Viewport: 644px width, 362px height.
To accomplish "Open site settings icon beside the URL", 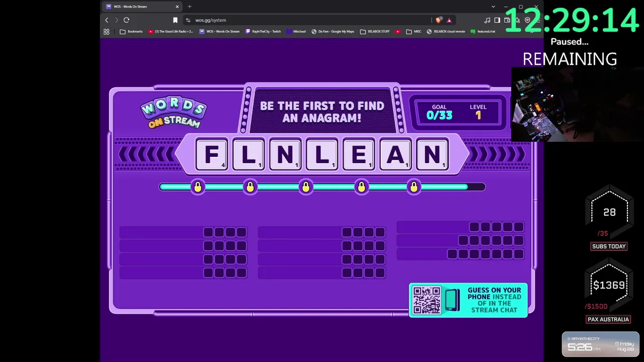I will click(x=188, y=20).
